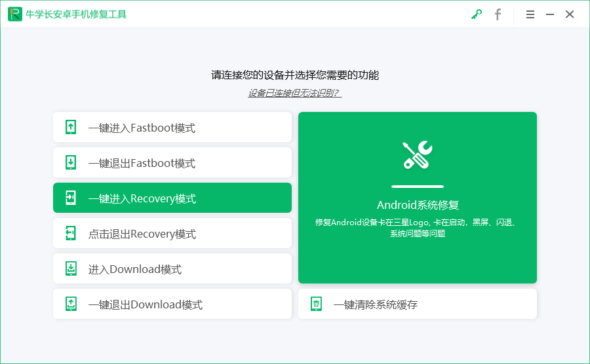Open the Facebook page icon
The image size is (590, 364).
(x=498, y=14)
